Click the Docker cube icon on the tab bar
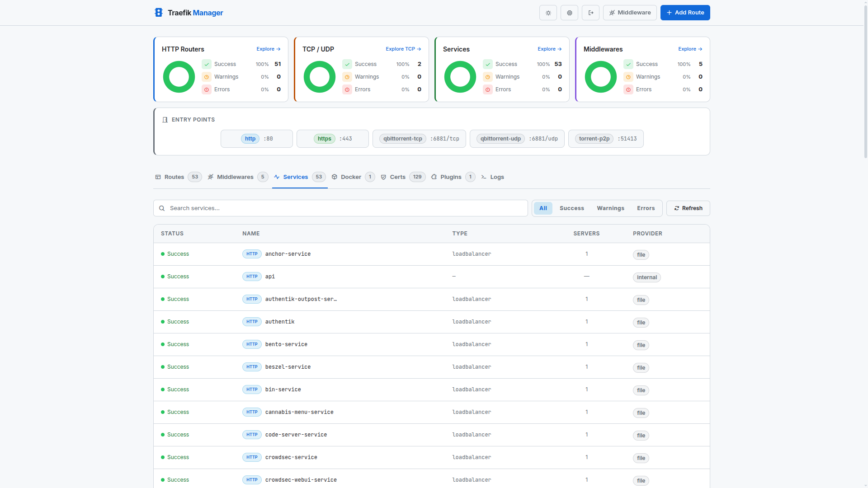This screenshot has height=488, width=868. (334, 177)
